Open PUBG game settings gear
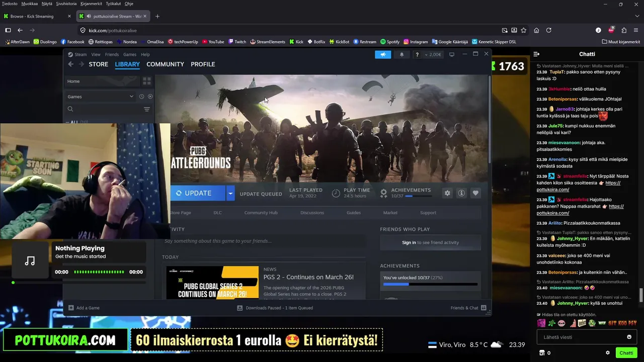 pyautogui.click(x=447, y=193)
